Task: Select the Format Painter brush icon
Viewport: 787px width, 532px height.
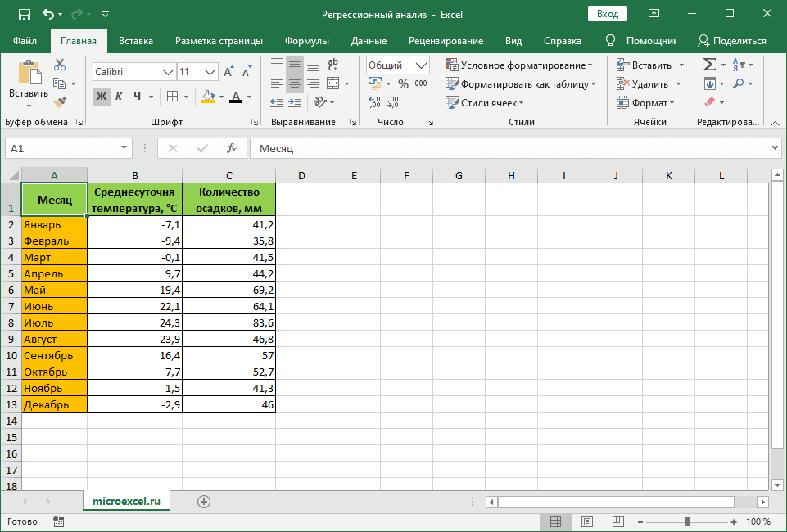Action: 60,101
